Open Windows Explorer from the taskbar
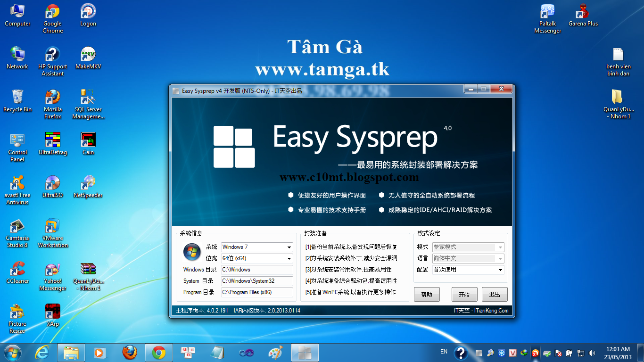Image resolution: width=644 pixels, height=362 pixels. (x=71, y=353)
